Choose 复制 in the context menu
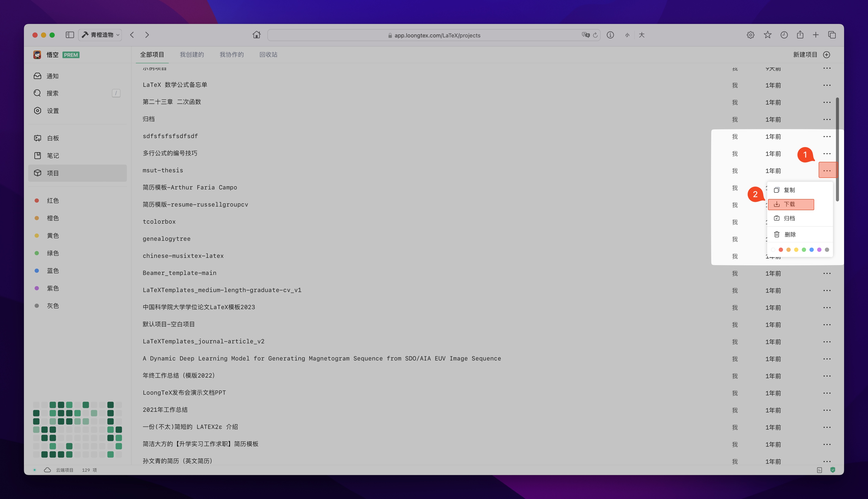This screenshot has height=499, width=868. [x=799, y=190]
